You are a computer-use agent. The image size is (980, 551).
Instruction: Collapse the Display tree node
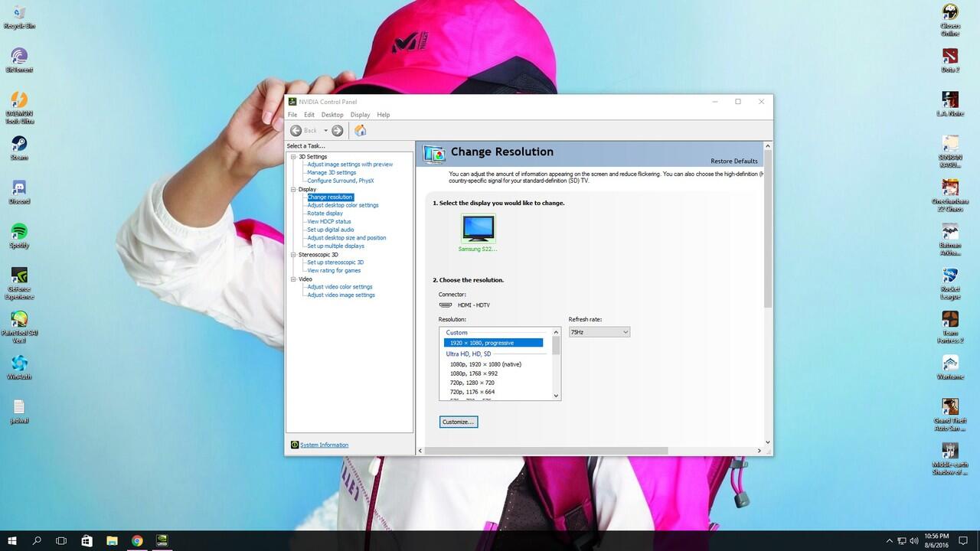click(293, 189)
